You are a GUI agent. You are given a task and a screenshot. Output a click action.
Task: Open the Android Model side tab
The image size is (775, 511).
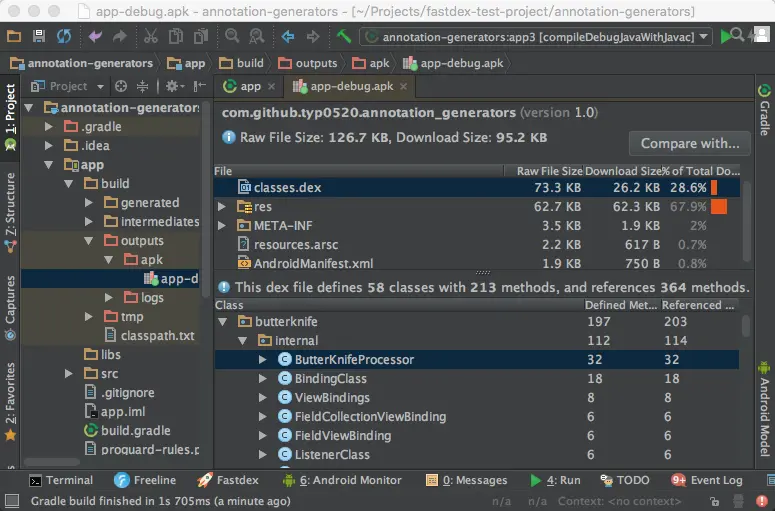point(764,410)
